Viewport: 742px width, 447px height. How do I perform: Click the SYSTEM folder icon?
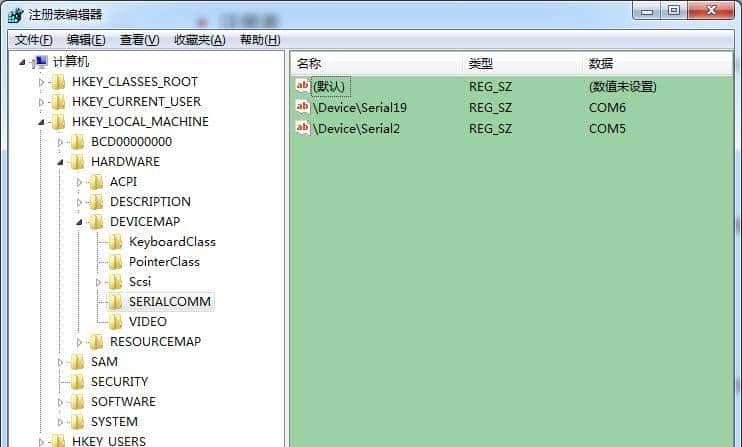[x=77, y=422]
